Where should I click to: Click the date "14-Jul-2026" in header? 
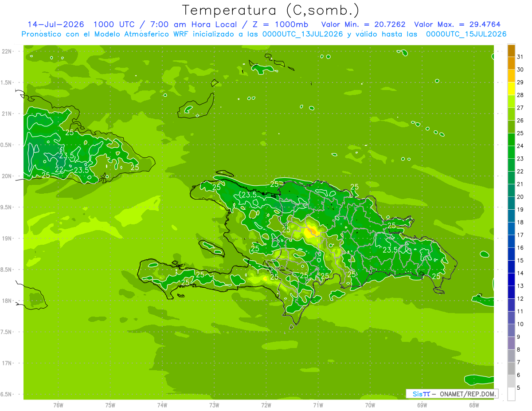tap(56, 24)
